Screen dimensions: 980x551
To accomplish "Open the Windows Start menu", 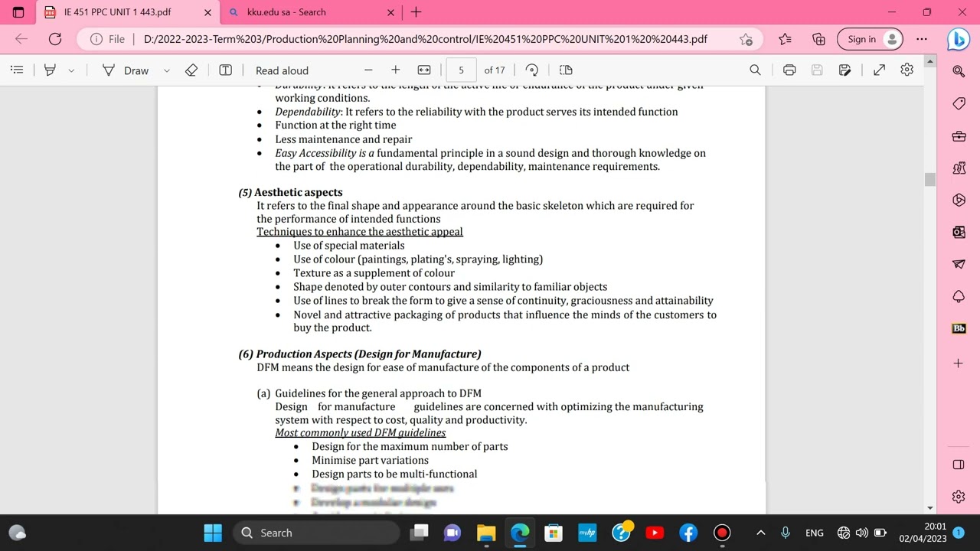I will tap(213, 533).
